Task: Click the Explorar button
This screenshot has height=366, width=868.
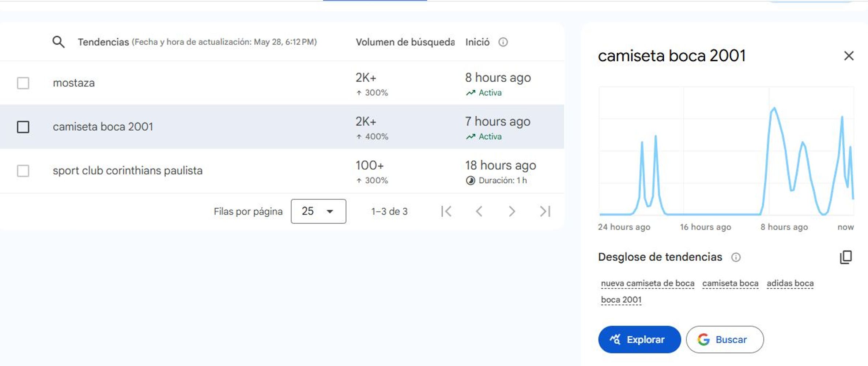Action: pyautogui.click(x=639, y=340)
